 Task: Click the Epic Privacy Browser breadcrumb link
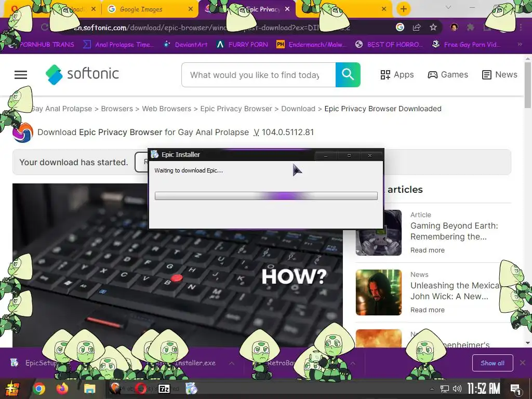pyautogui.click(x=236, y=109)
